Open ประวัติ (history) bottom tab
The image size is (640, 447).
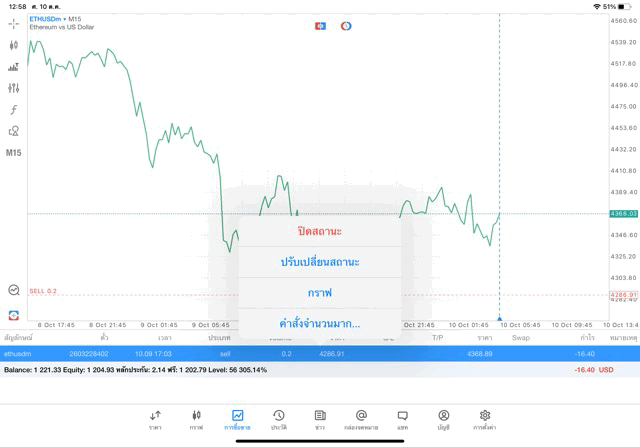tap(278, 419)
